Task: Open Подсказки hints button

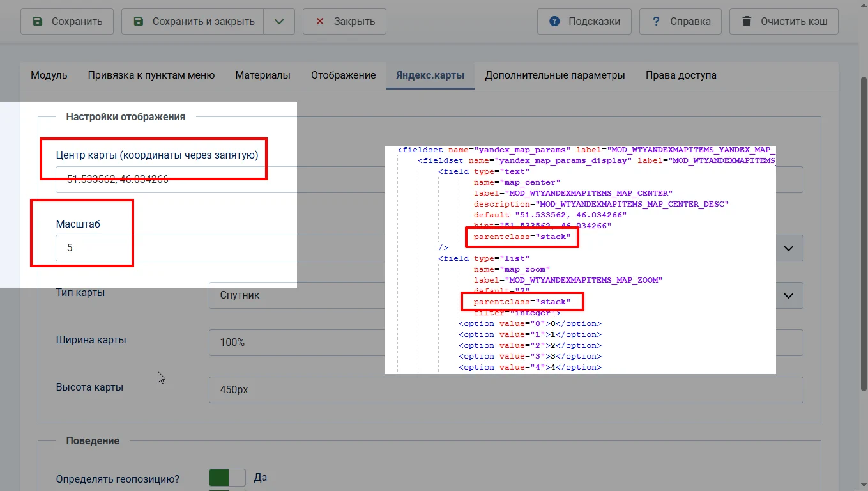Action: [584, 21]
